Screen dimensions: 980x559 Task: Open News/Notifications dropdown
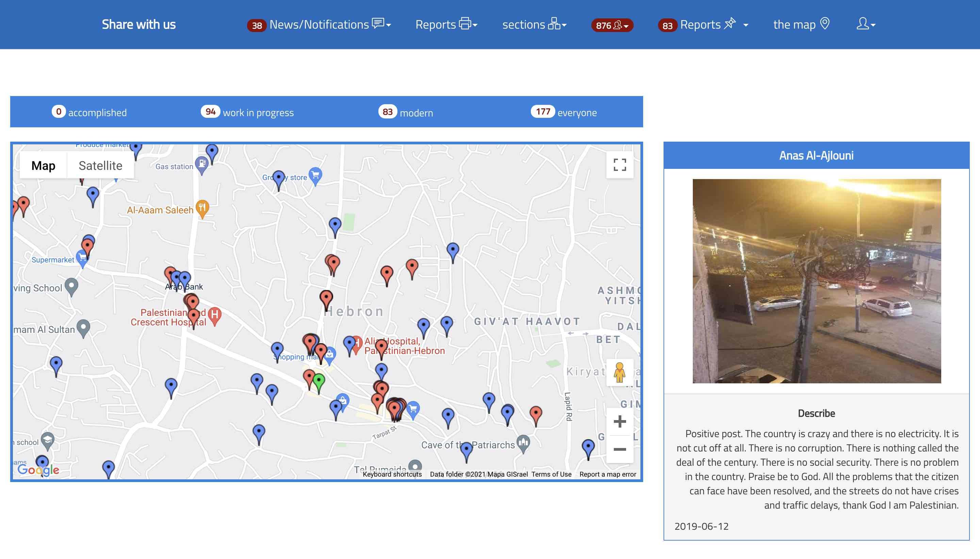319,25
